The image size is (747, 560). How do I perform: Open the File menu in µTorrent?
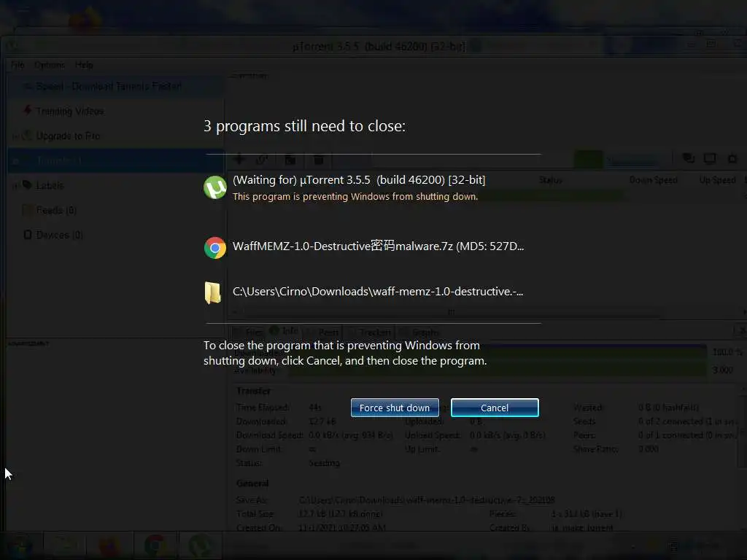18,65
